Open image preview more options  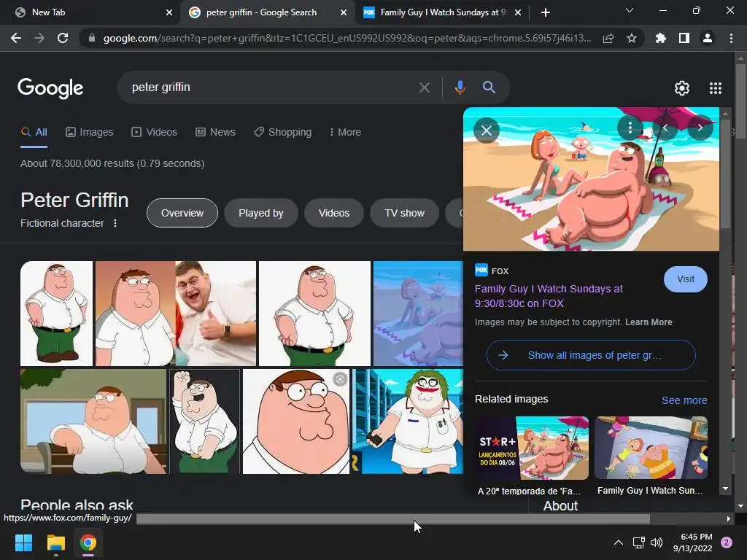(630, 128)
